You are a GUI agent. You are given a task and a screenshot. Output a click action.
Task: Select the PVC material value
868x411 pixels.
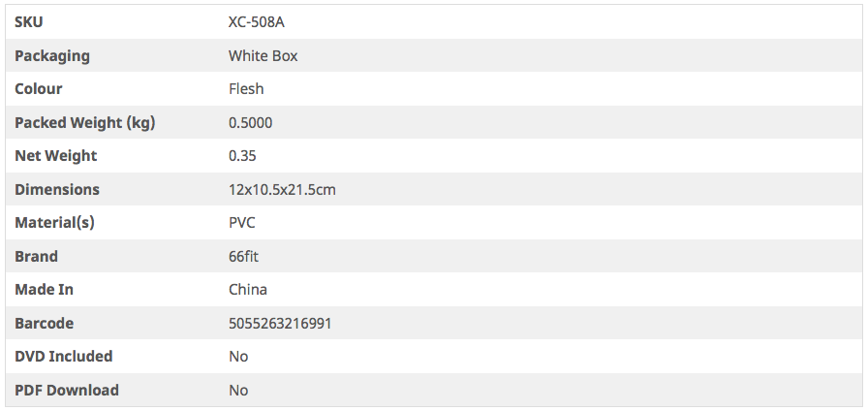pyautogui.click(x=242, y=223)
